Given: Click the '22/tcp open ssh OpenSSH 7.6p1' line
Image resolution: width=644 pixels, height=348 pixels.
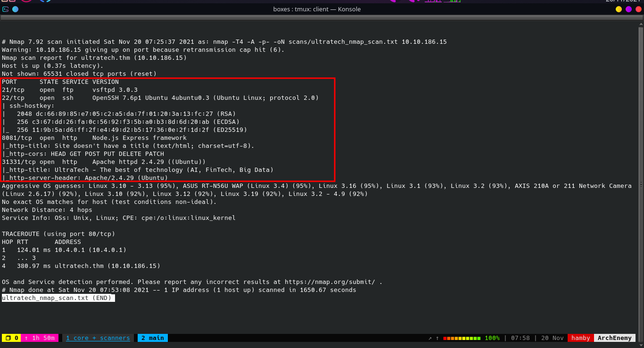Looking at the screenshot, I should (x=160, y=97).
